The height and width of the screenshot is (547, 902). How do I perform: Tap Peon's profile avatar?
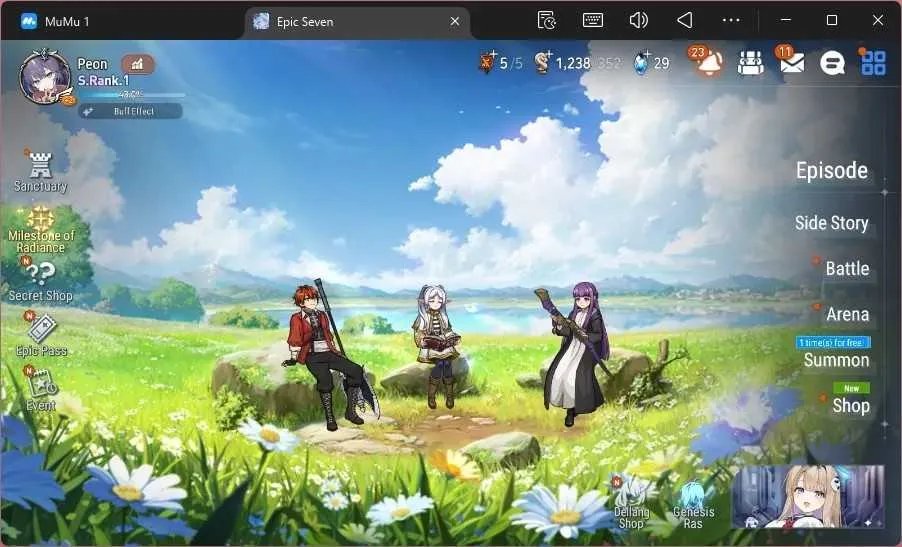46,78
